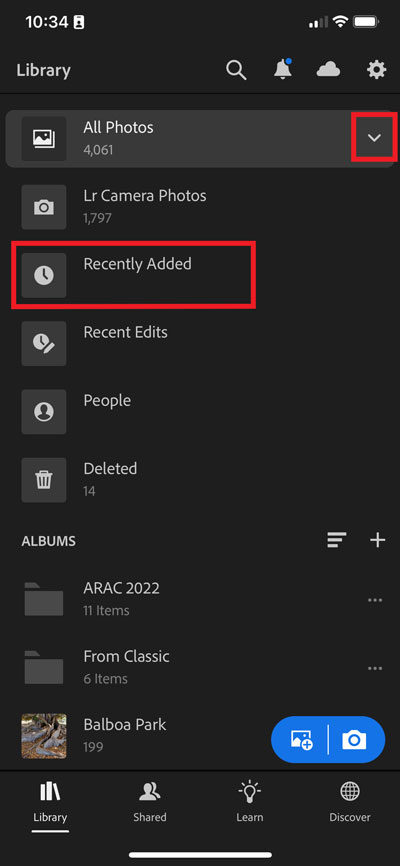Tap the Recent Edits clock-pencil icon
The image size is (400, 866).
[44, 344]
